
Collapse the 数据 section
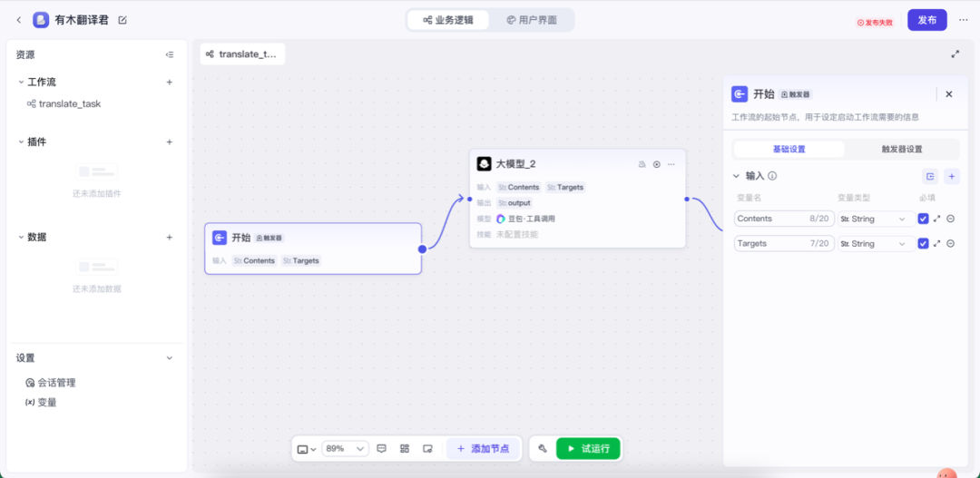tap(21, 238)
